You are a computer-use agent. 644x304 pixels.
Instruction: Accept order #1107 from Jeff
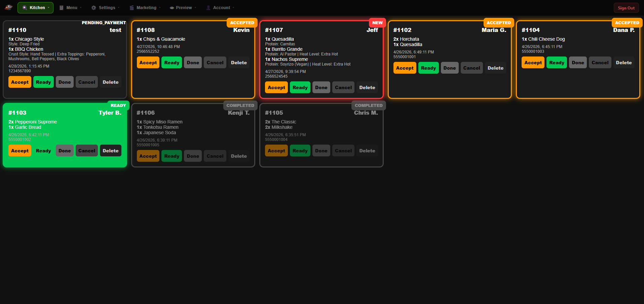pyautogui.click(x=276, y=87)
